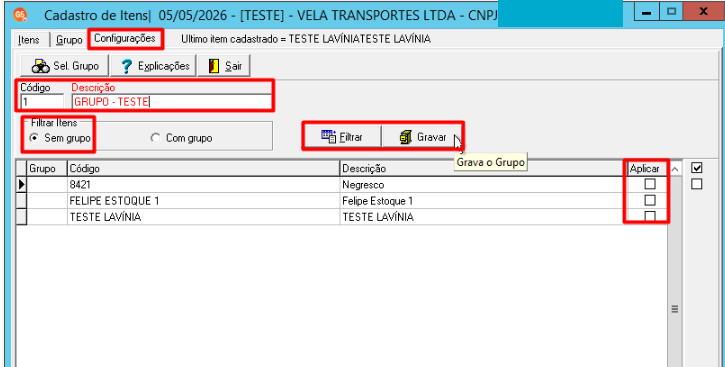This screenshot has width=725, height=367.
Task: Click the vertical scrollbar grip in the grid
Action: coord(675,309)
